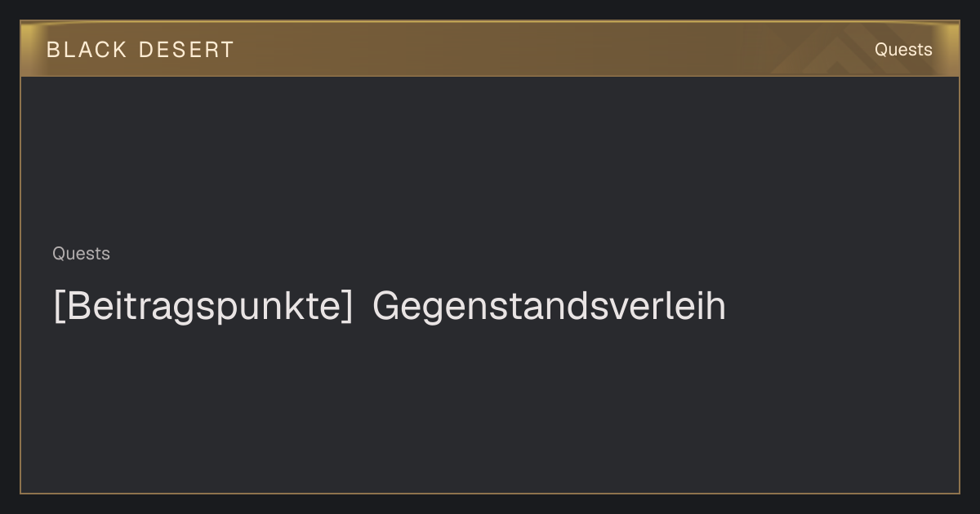Click the quest title heading text
980x514 pixels.
pos(390,307)
